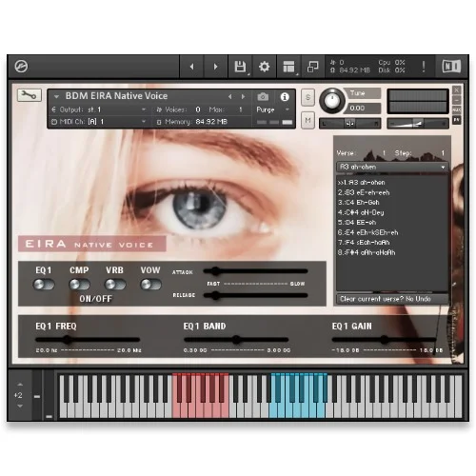The width and height of the screenshot is (476, 476).
Task: Toggle the VOW switch
Action: coord(150,285)
